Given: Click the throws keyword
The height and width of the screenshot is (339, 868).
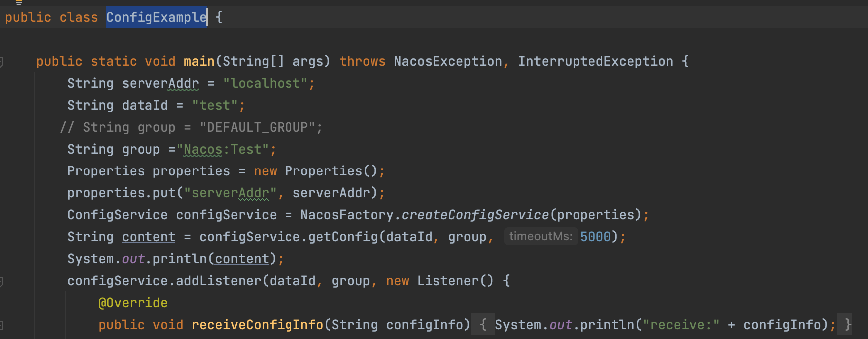Looking at the screenshot, I should 362,61.
